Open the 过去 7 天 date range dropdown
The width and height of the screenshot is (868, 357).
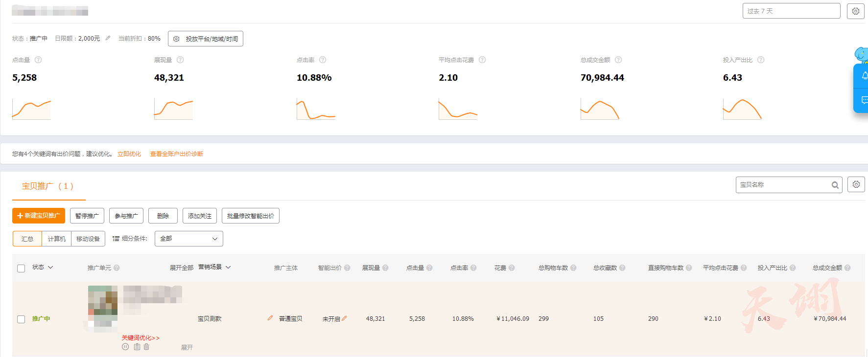(791, 11)
